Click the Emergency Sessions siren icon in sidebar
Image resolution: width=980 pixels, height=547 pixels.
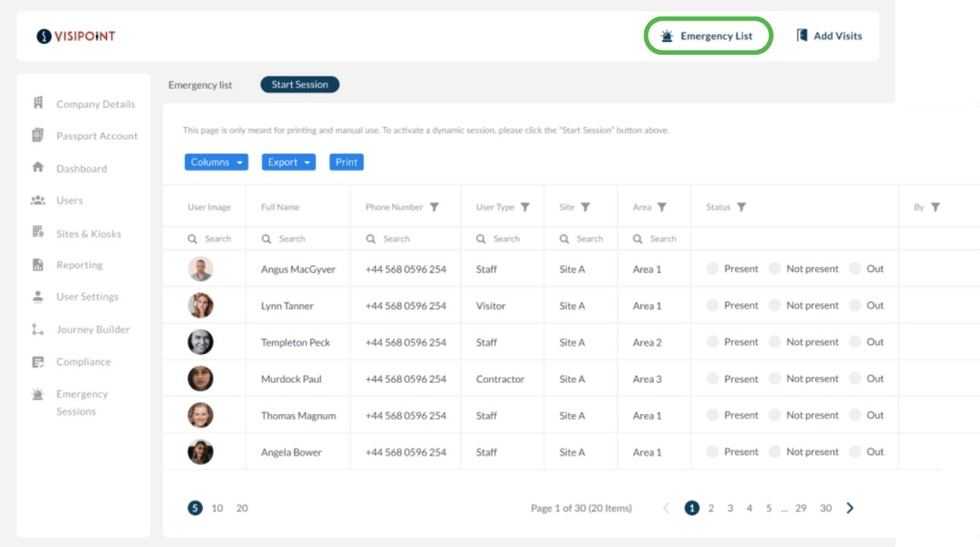tap(38, 394)
